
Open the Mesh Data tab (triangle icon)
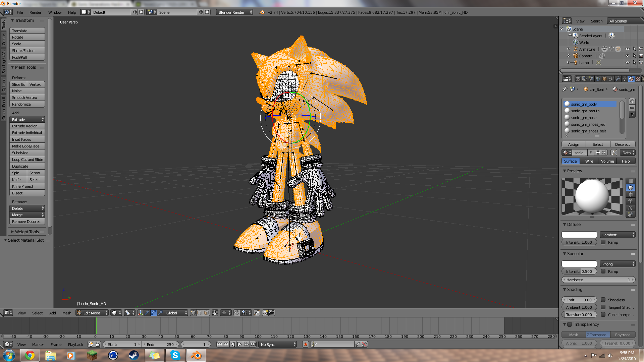pos(625,79)
